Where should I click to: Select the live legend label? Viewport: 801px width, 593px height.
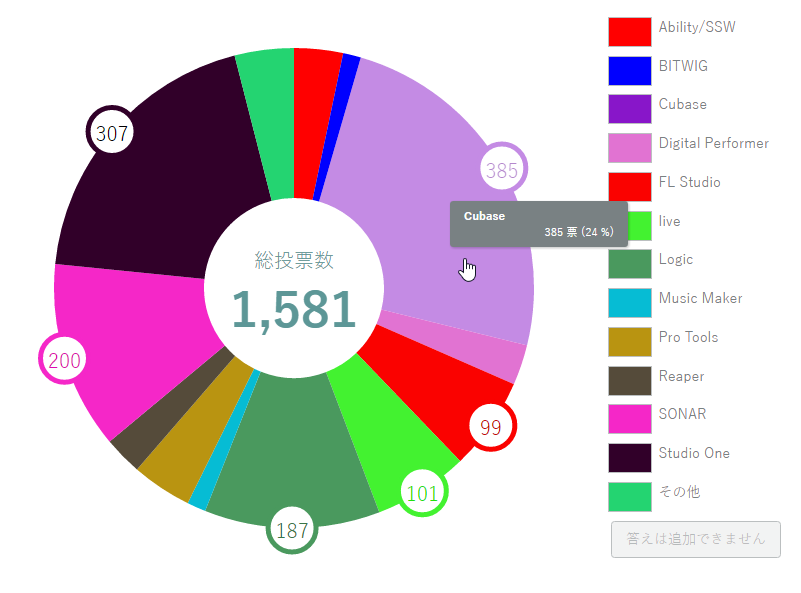[x=669, y=221]
